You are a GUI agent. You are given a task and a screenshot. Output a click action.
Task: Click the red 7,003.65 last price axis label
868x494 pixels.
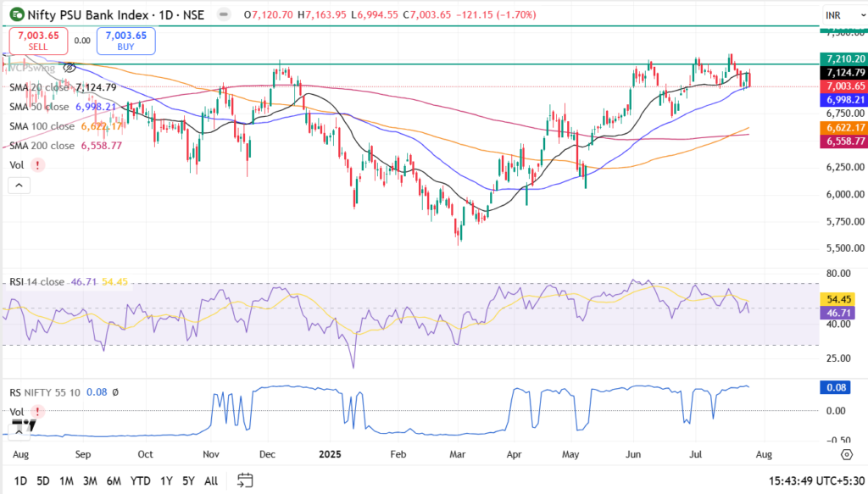[843, 86]
